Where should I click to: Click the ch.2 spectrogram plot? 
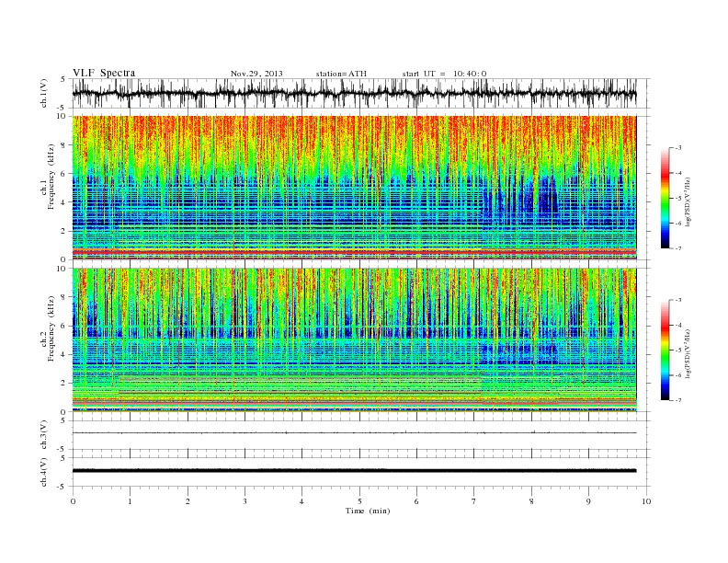pos(354,340)
